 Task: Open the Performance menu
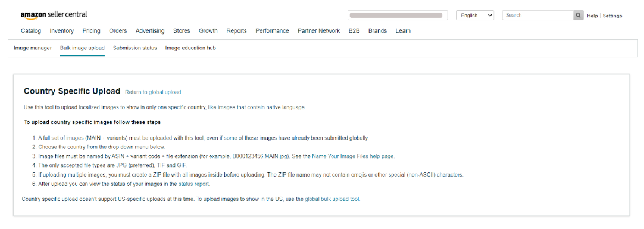pos(272,31)
